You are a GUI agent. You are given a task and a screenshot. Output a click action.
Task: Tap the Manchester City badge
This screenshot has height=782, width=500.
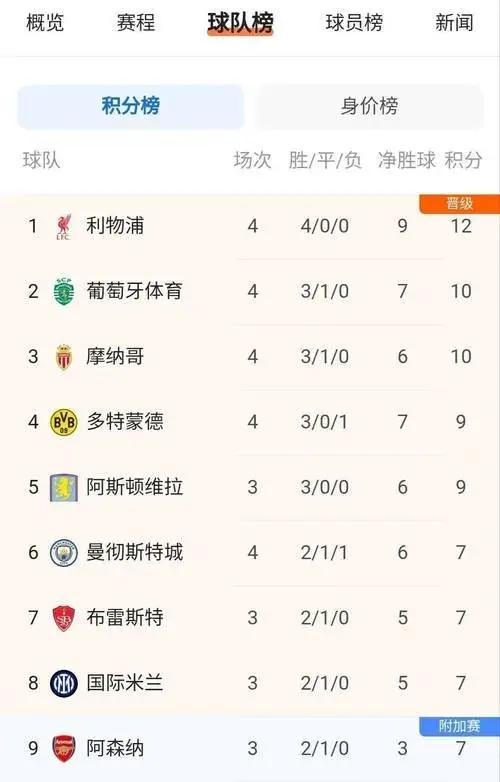tap(64, 553)
